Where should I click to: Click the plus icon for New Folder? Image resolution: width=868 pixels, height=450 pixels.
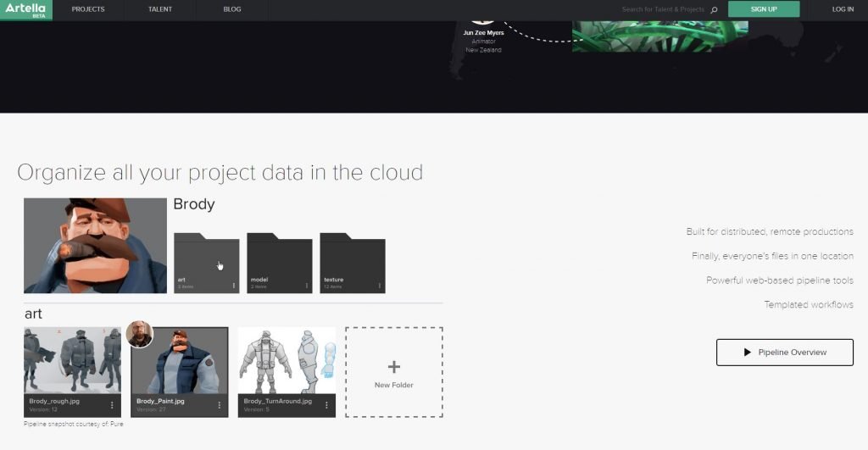pos(393,367)
